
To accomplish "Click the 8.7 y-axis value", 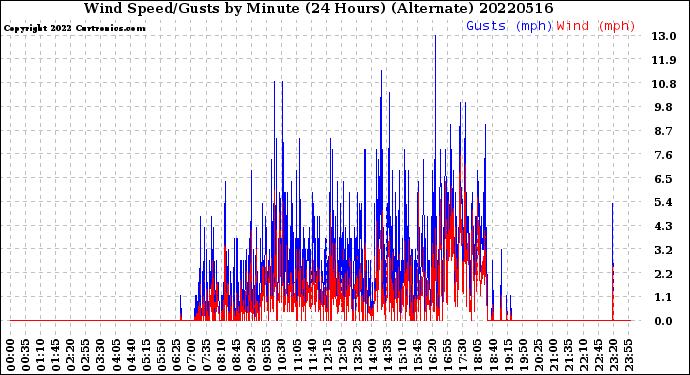I will 664,131.
